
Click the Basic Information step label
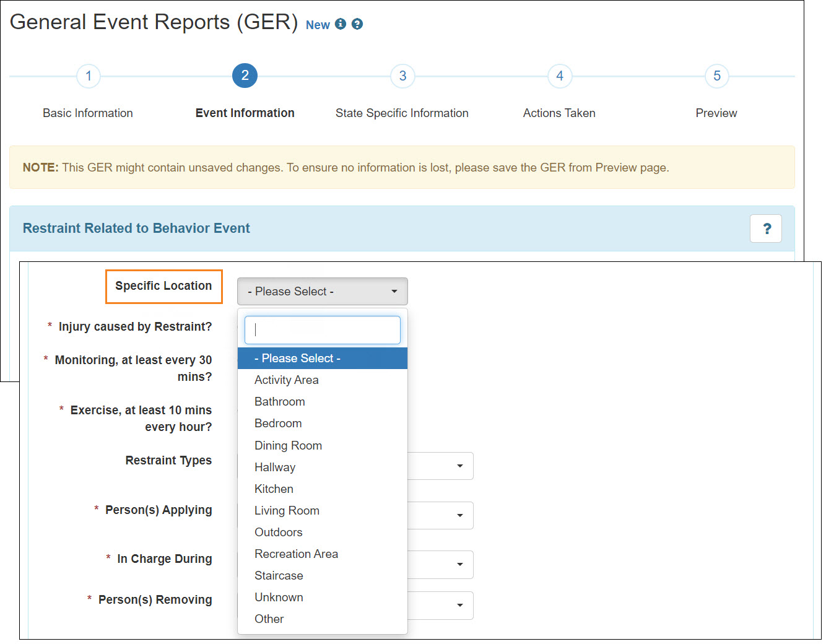pyautogui.click(x=88, y=113)
